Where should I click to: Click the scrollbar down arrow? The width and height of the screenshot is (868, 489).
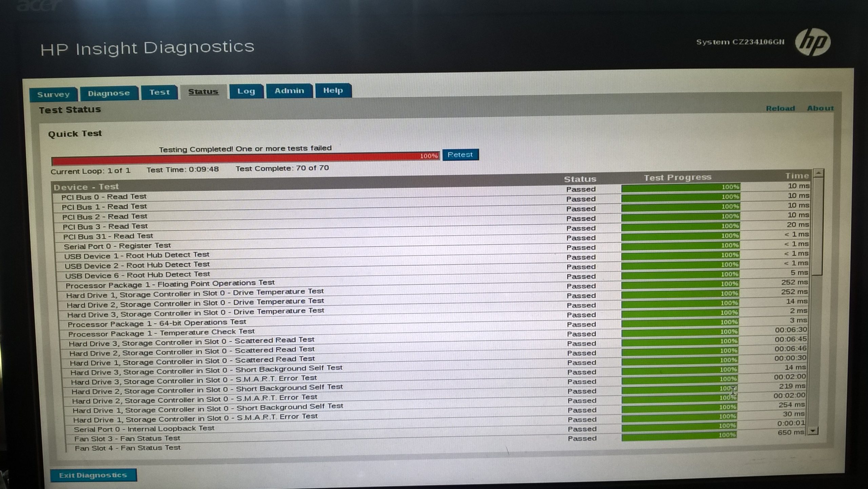tap(813, 431)
